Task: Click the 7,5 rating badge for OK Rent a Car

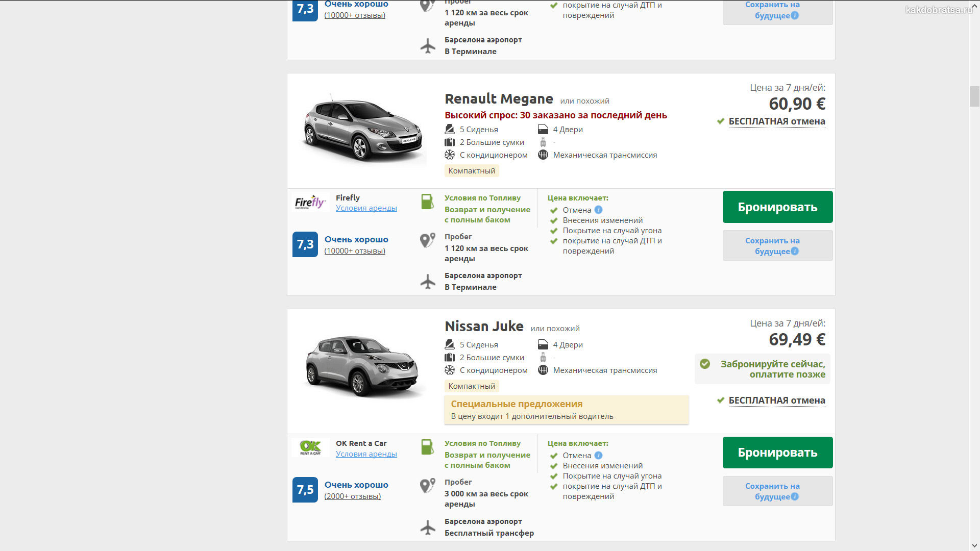Action: click(x=305, y=490)
